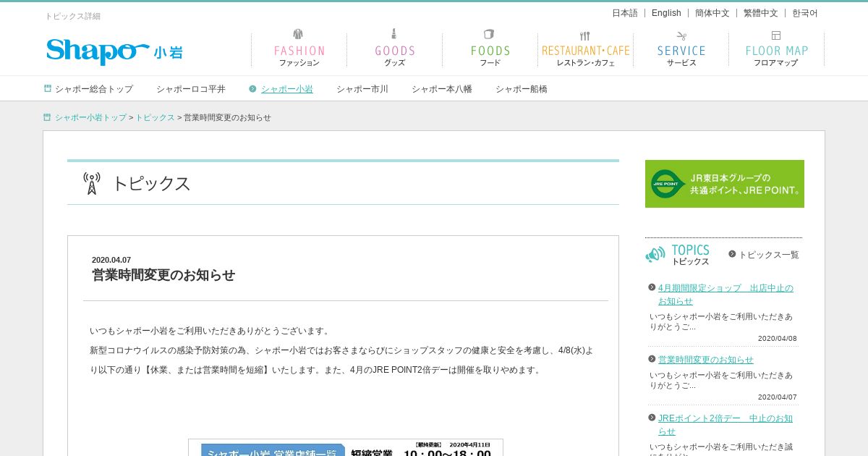Open the sidebar 営業時間変更のお知らせ topic

pyautogui.click(x=706, y=360)
